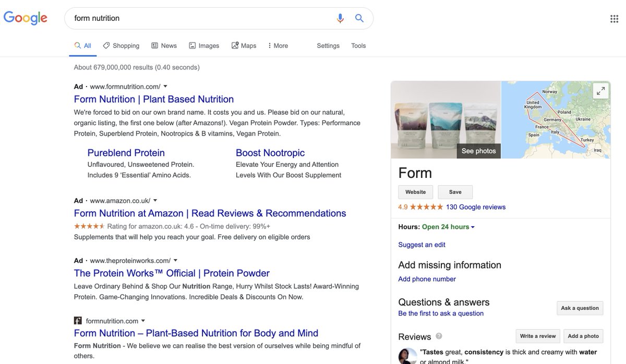Click the www.formnutrition.com/ ad URL text

click(125, 86)
